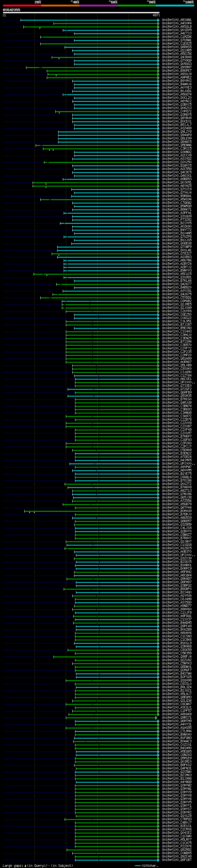Click the =100char. scale legend
Screen dimensions: 197x868
pos(146,865)
